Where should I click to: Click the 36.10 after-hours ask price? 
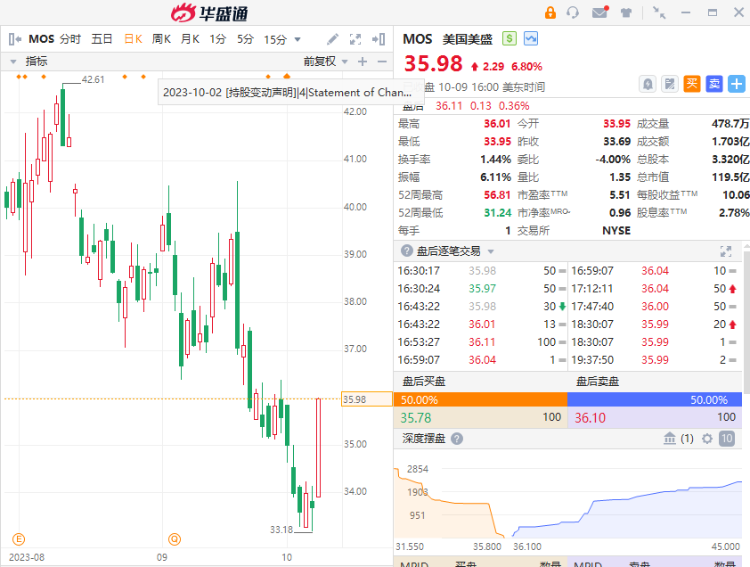(590, 418)
